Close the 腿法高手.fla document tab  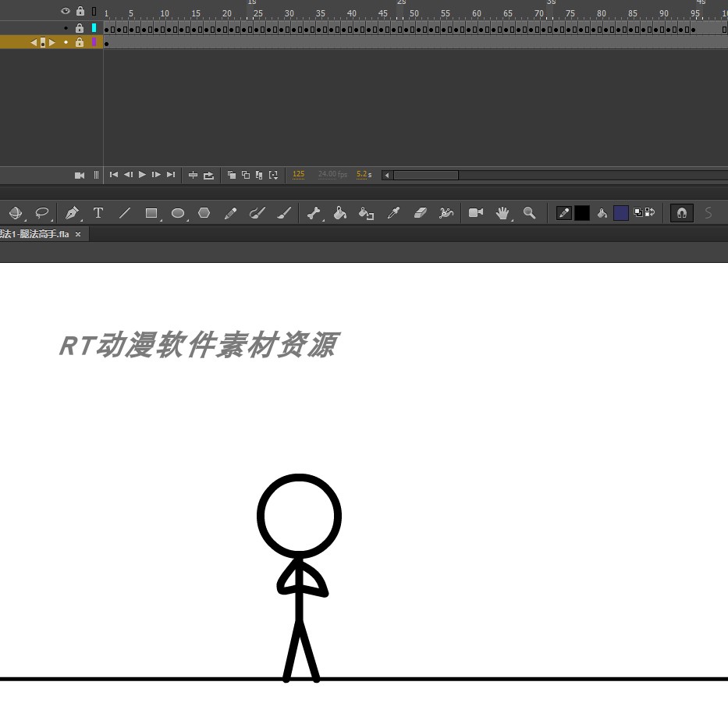pyautogui.click(x=78, y=234)
